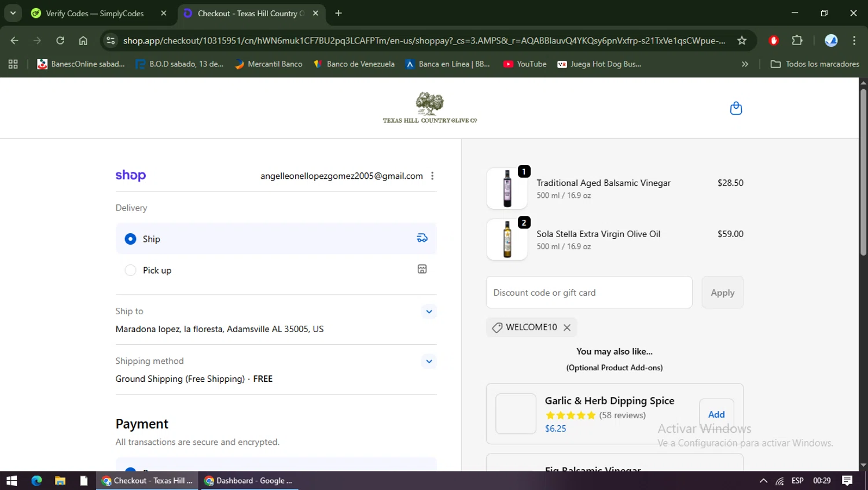Click the site information icon in address bar
This screenshot has height=490, width=868.
(x=111, y=40)
